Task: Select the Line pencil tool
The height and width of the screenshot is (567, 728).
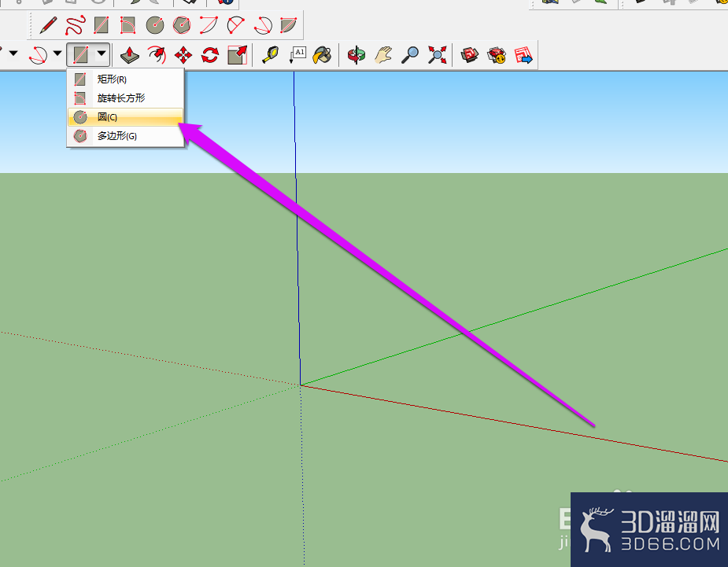Action: (x=48, y=25)
